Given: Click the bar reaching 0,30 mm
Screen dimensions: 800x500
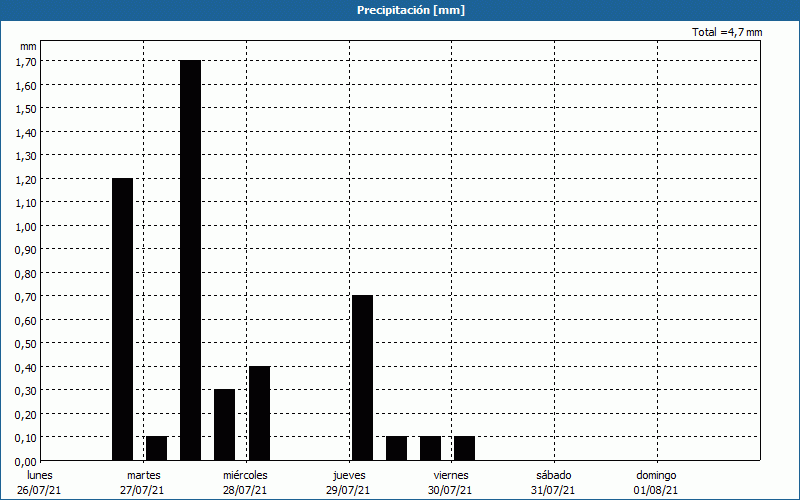Looking at the screenshot, I should [x=224, y=424].
